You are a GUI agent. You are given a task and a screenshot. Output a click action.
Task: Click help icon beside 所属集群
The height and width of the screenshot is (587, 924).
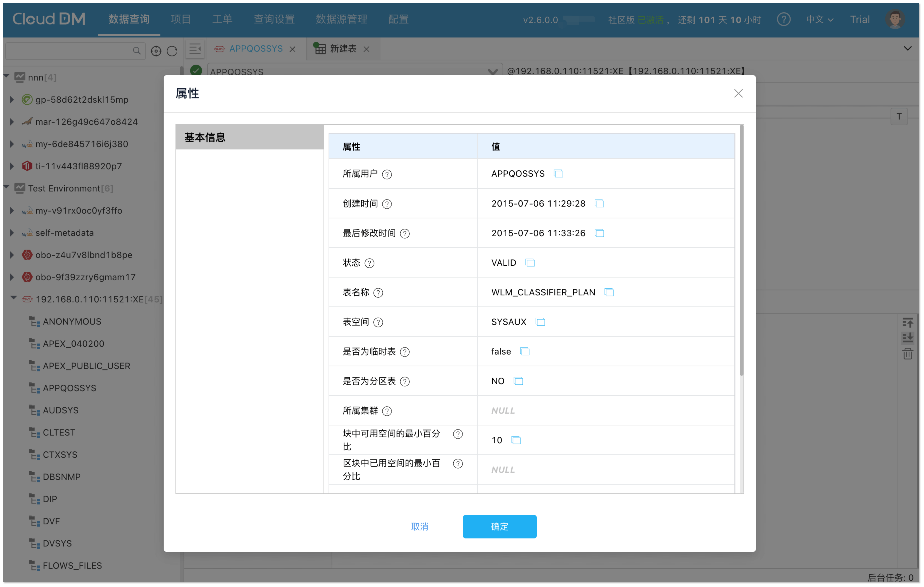pos(387,411)
